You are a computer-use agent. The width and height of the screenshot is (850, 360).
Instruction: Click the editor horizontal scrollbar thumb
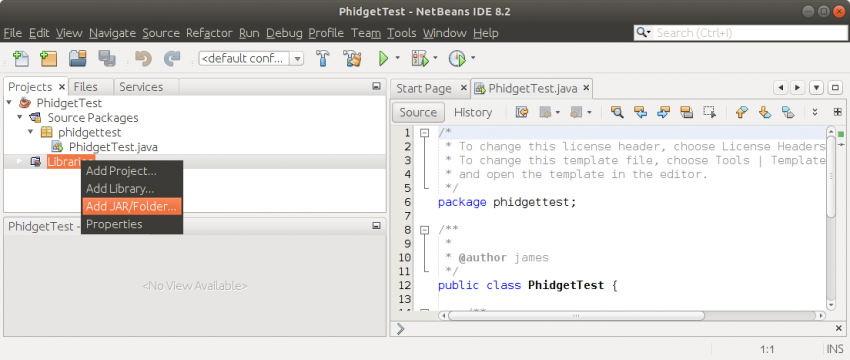coord(576,316)
